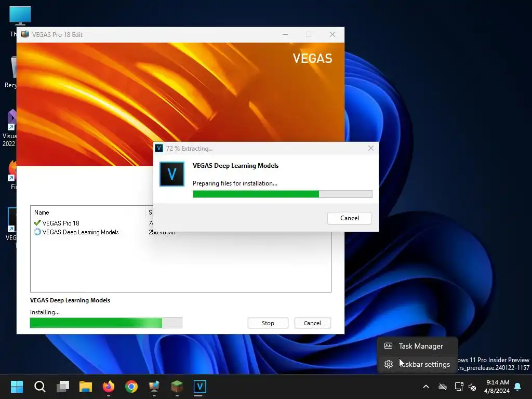
Task: Click the extraction dialog progress bar
Action: coord(282,194)
